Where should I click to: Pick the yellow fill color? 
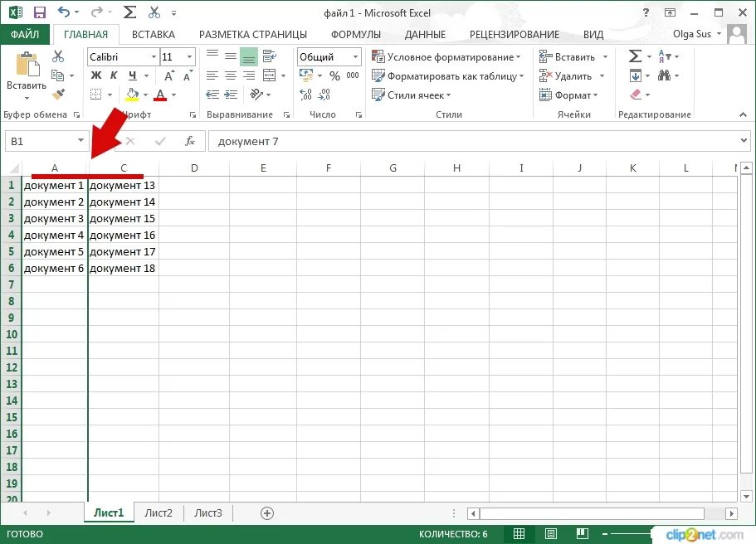pyautogui.click(x=132, y=95)
